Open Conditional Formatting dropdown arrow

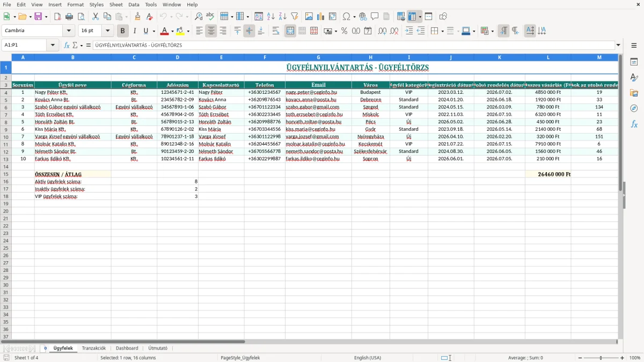(492, 31)
